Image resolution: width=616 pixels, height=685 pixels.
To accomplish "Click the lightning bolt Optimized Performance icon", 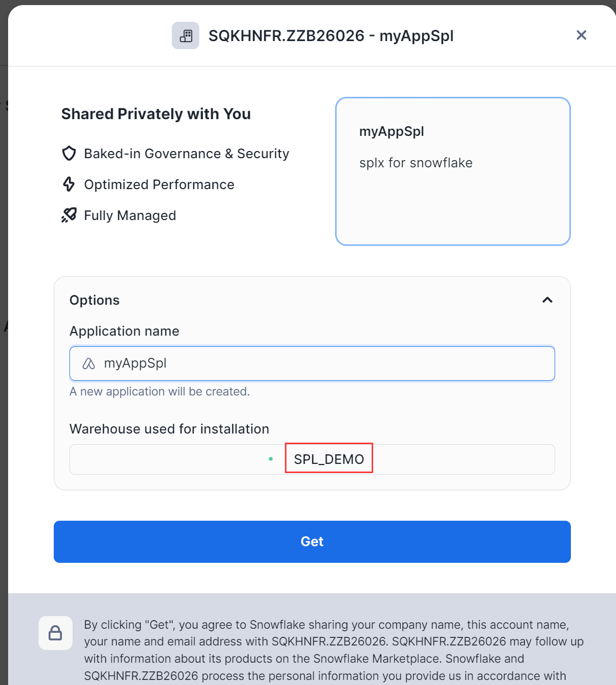I will coord(69,184).
